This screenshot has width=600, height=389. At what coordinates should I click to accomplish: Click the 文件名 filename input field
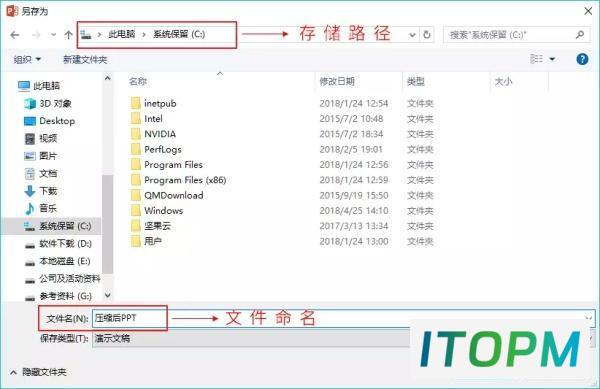[342, 318]
